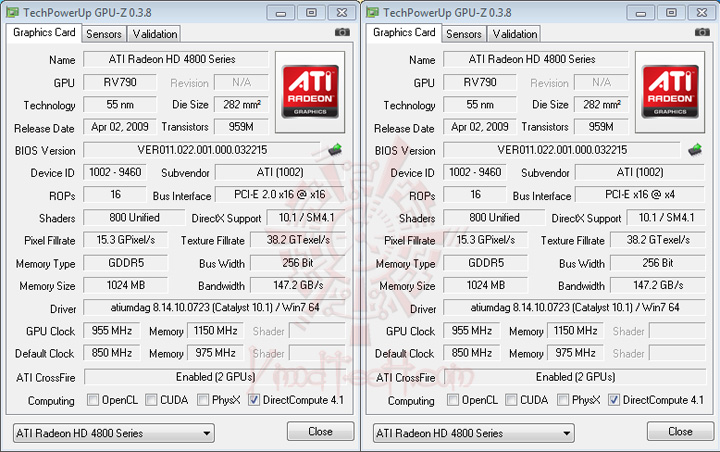Click Release Date Apr 02, 2009 in left window
The height and width of the screenshot is (452, 720).
tap(119, 127)
